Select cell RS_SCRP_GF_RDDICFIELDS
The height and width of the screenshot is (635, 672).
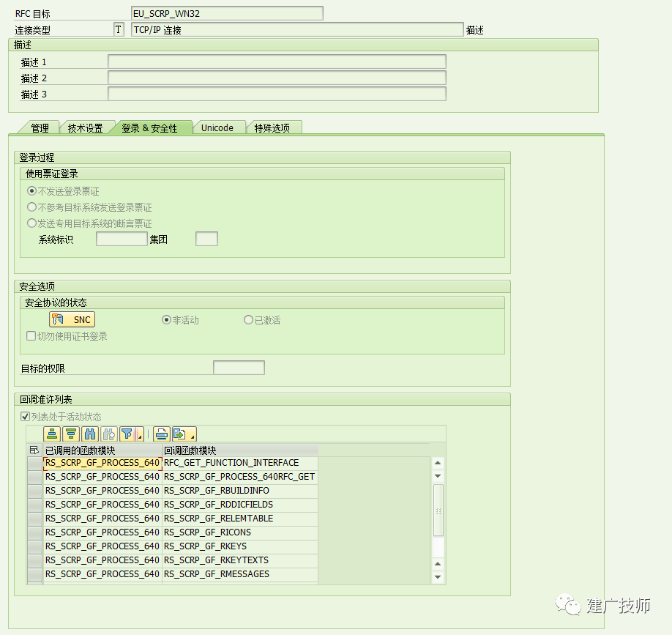240,505
